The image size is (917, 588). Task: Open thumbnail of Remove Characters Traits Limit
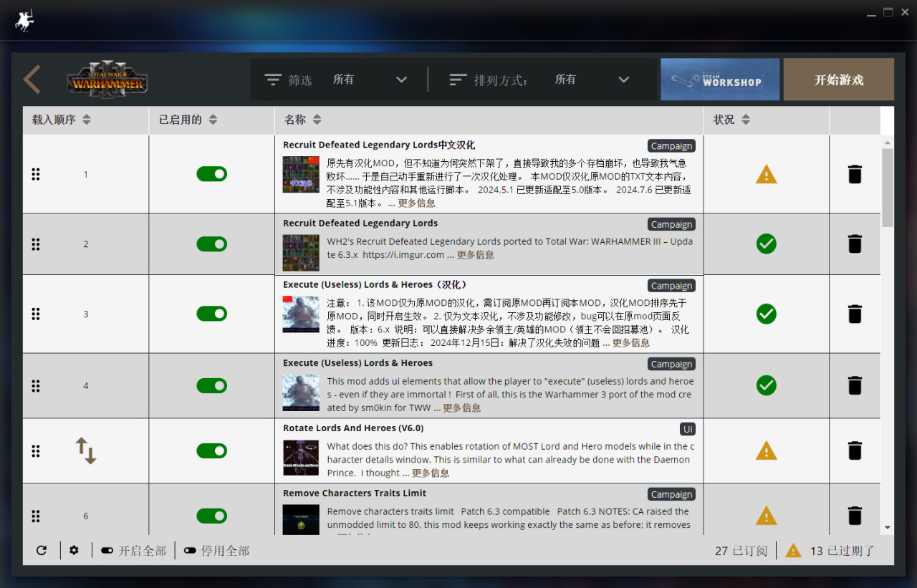(301, 519)
